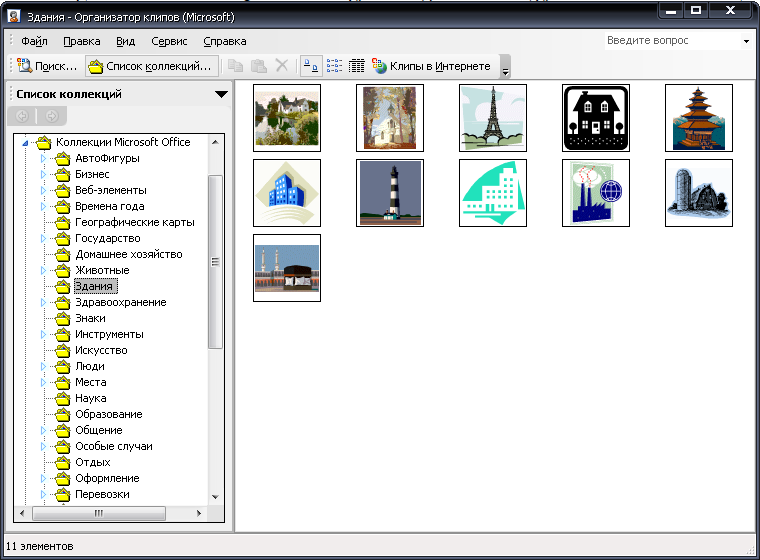
Task: Toggle the Список коллекций toolbar button
Action: point(151,66)
